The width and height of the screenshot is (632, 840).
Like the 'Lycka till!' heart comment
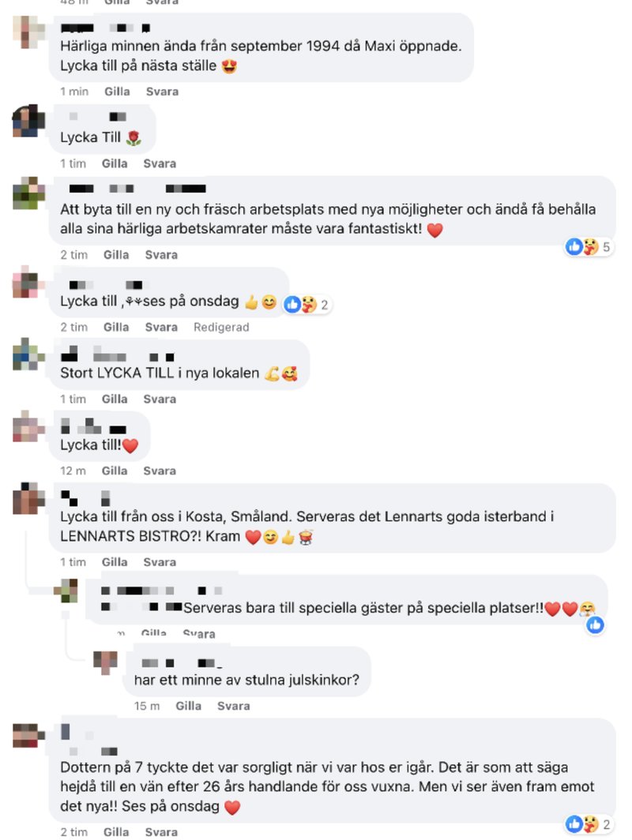point(115,471)
